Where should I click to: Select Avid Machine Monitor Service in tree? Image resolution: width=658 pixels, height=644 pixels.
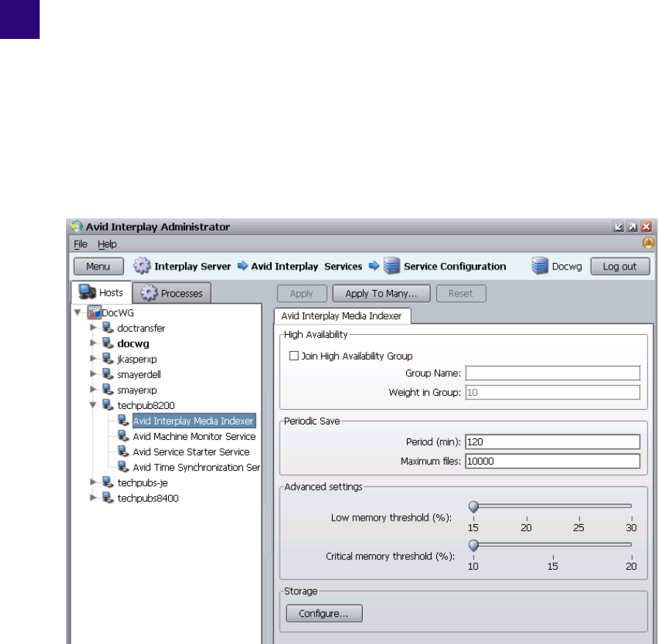(195, 436)
